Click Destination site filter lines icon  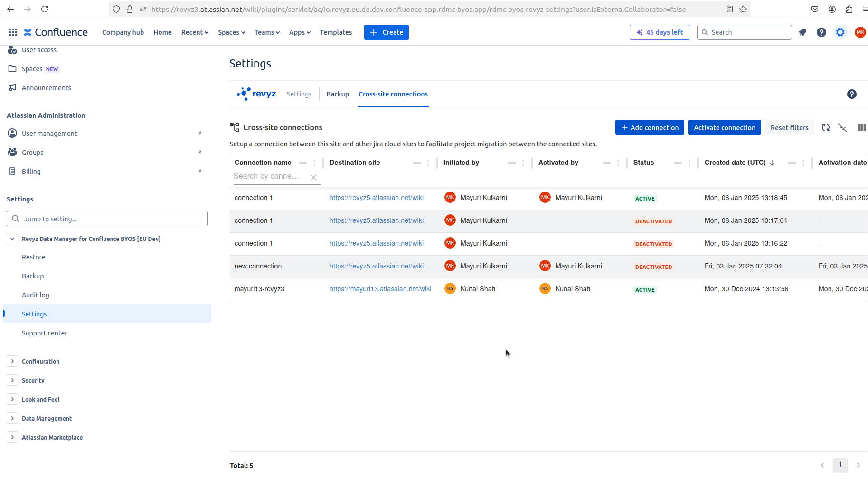tap(417, 163)
